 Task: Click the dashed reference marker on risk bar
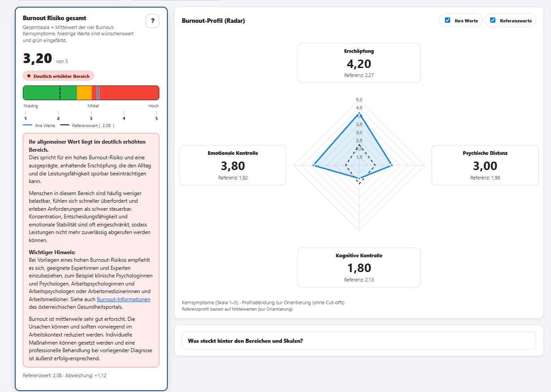tap(60, 93)
